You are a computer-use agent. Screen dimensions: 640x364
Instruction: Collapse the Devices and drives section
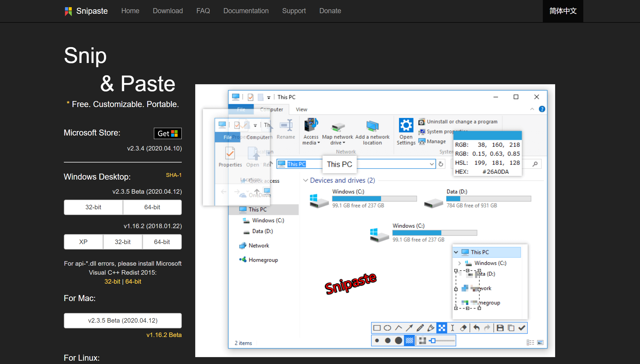coord(305,181)
